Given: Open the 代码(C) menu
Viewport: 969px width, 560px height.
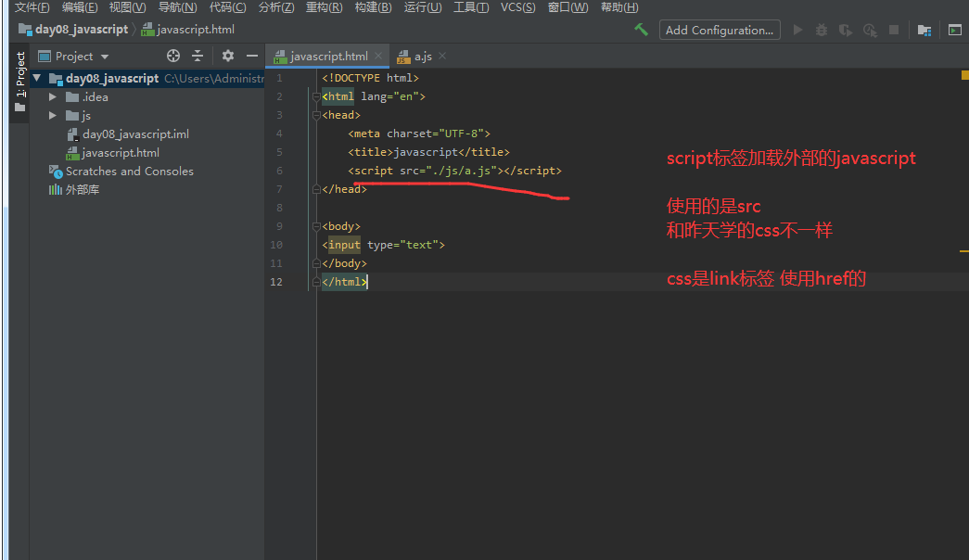Looking at the screenshot, I should (x=227, y=7).
